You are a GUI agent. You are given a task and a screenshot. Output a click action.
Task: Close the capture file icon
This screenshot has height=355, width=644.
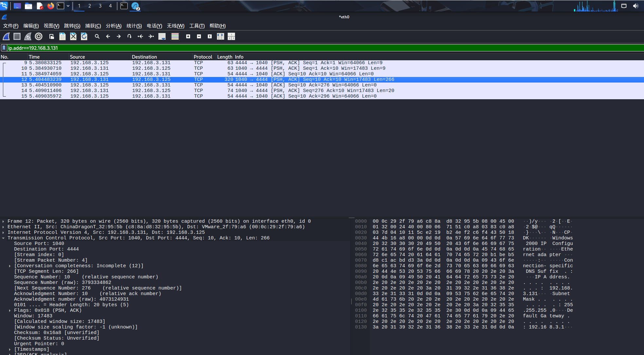(73, 37)
